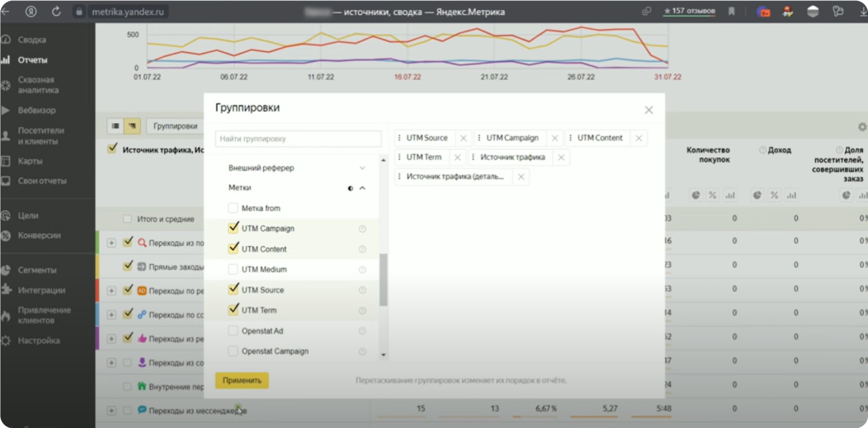Switch to flat list view icon
Viewport: 868px width, 428px height.
point(116,126)
